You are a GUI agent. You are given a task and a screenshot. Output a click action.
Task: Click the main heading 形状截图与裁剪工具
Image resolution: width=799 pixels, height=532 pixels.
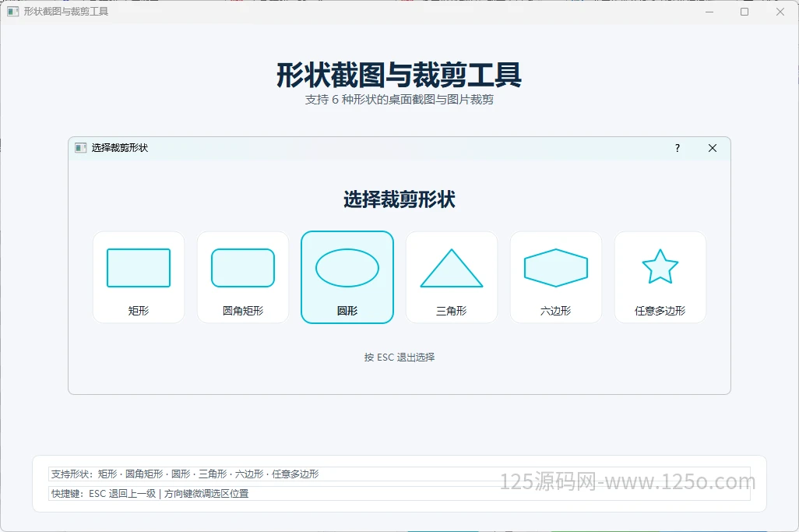[x=399, y=75]
